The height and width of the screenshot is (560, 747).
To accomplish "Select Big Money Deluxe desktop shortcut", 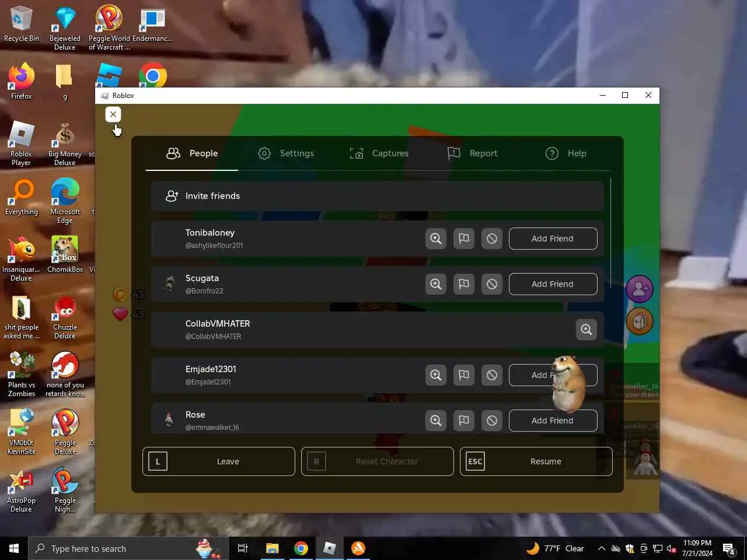I will tap(65, 143).
